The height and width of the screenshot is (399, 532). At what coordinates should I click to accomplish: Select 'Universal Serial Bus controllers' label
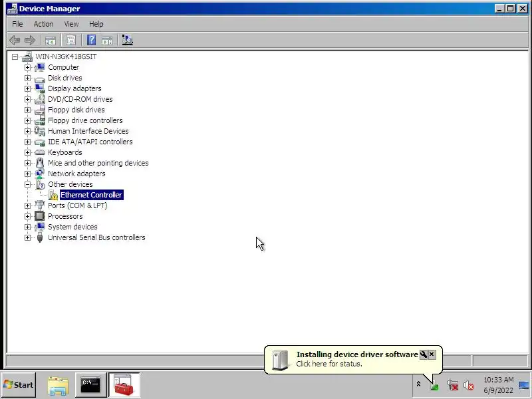(x=96, y=237)
